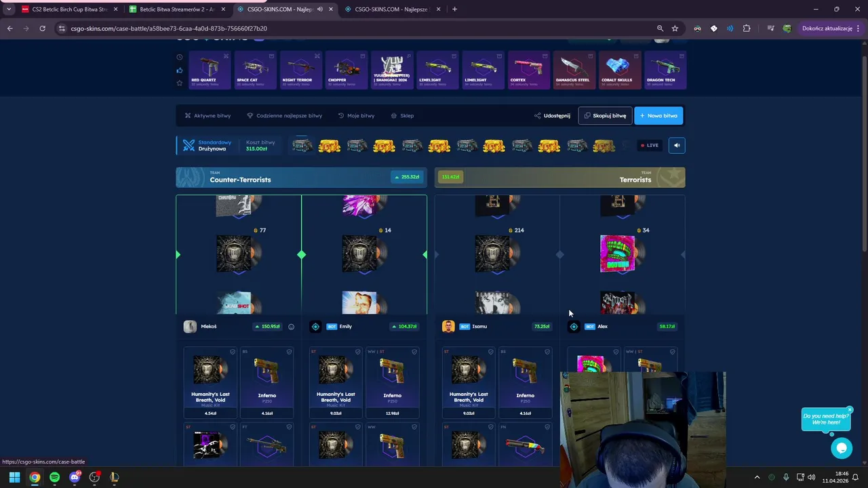Open Spotify from the taskbar
Image resolution: width=868 pixels, height=488 pixels.
[x=54, y=477]
